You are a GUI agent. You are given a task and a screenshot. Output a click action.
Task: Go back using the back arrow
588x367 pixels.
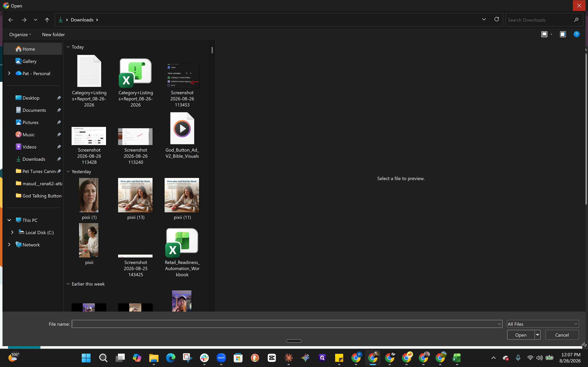pos(11,20)
